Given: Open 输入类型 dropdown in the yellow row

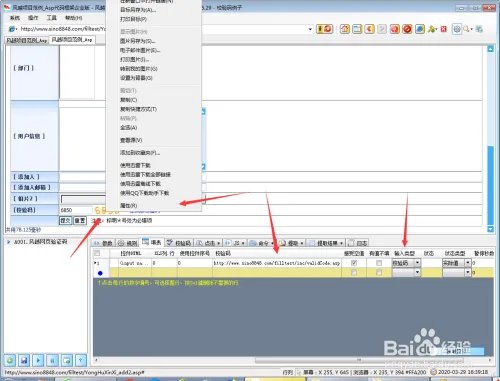Looking at the screenshot, I should pos(417,273).
